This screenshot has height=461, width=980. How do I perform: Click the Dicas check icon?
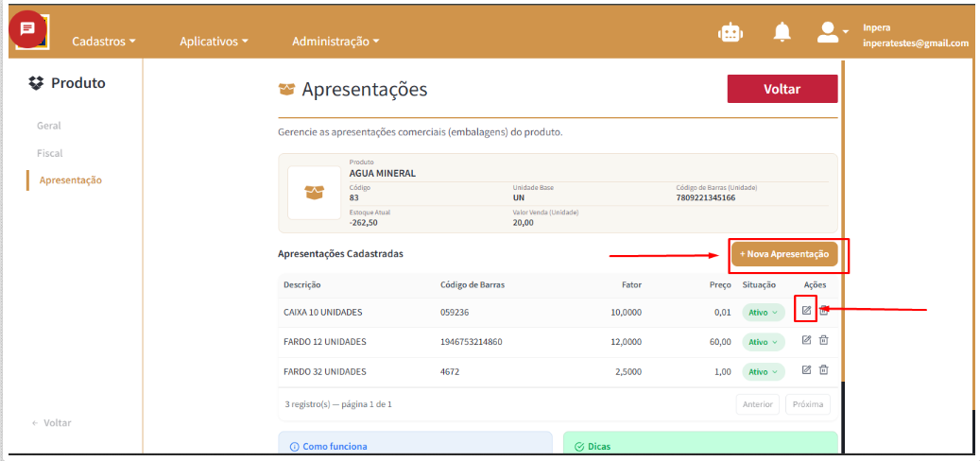[x=578, y=447]
